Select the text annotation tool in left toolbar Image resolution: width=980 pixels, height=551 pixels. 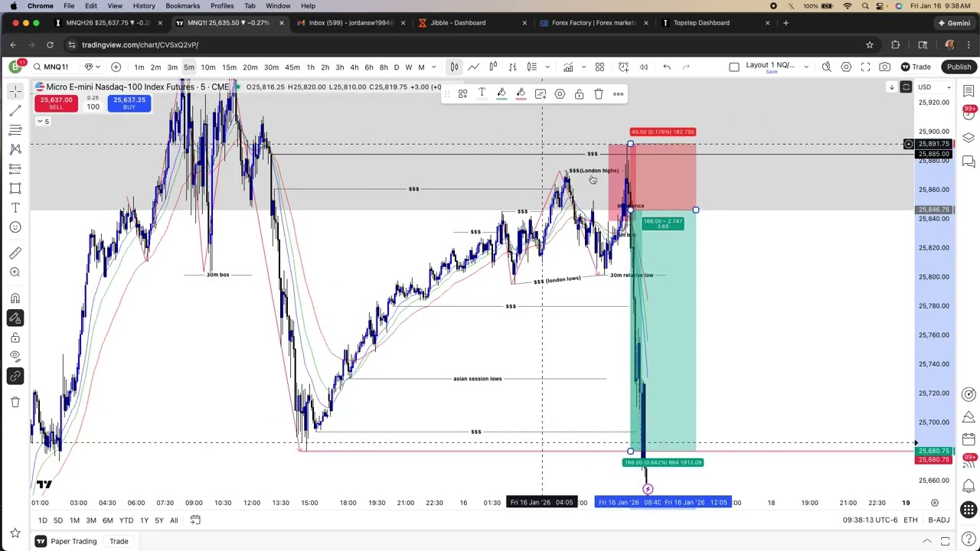click(15, 207)
